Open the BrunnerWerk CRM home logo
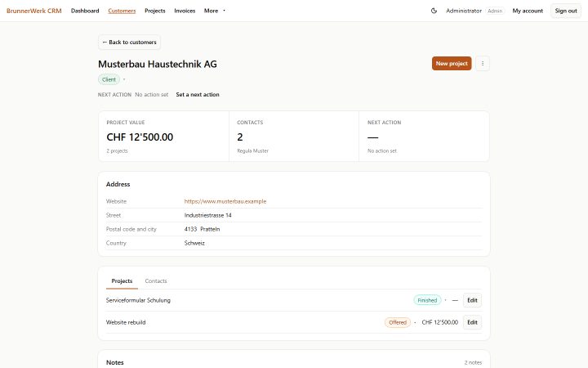 tap(33, 11)
